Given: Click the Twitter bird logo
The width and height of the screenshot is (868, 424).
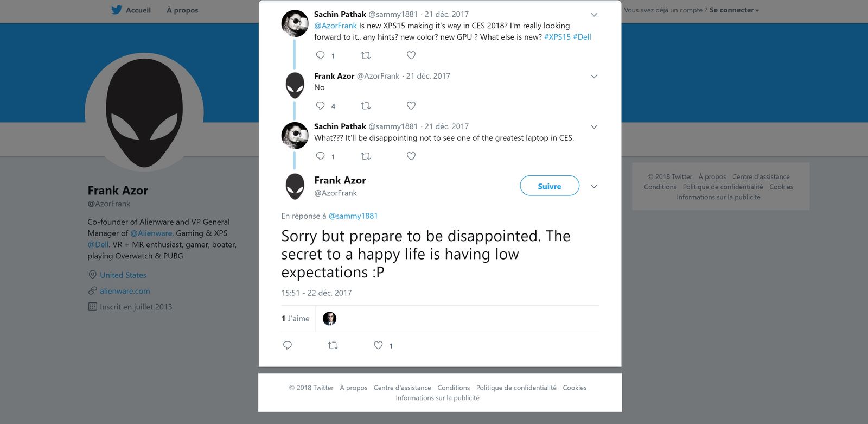Looking at the screenshot, I should coord(117,10).
